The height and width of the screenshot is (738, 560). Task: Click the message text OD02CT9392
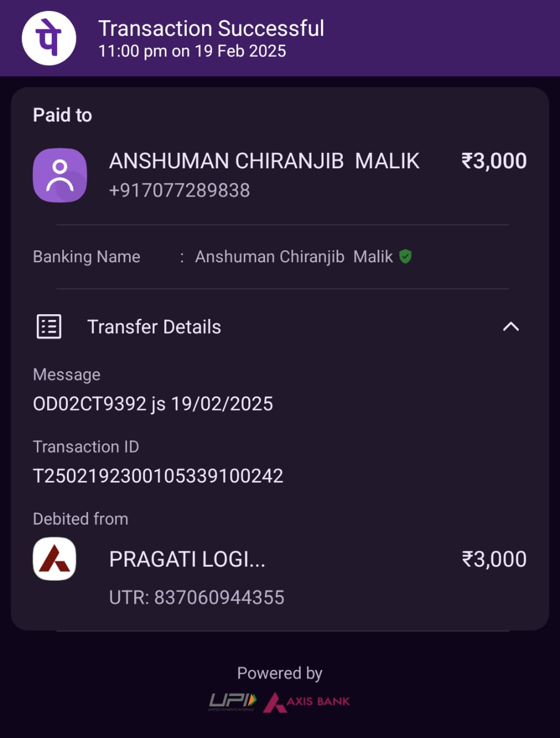click(x=90, y=404)
